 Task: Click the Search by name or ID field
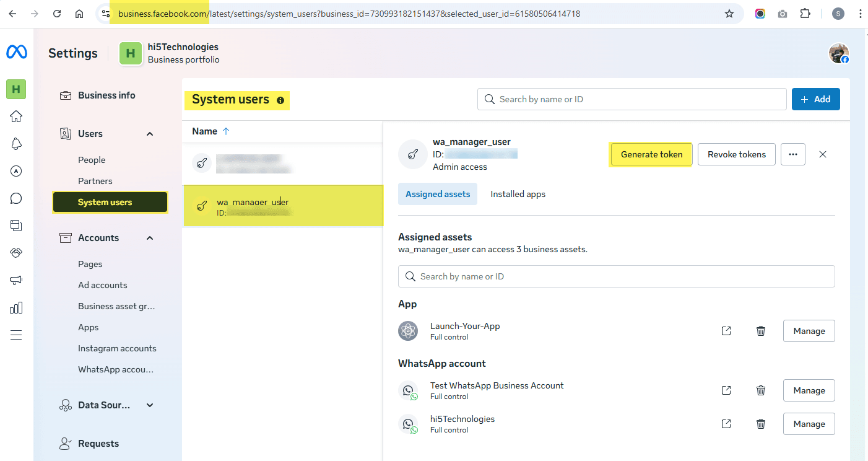(x=631, y=99)
